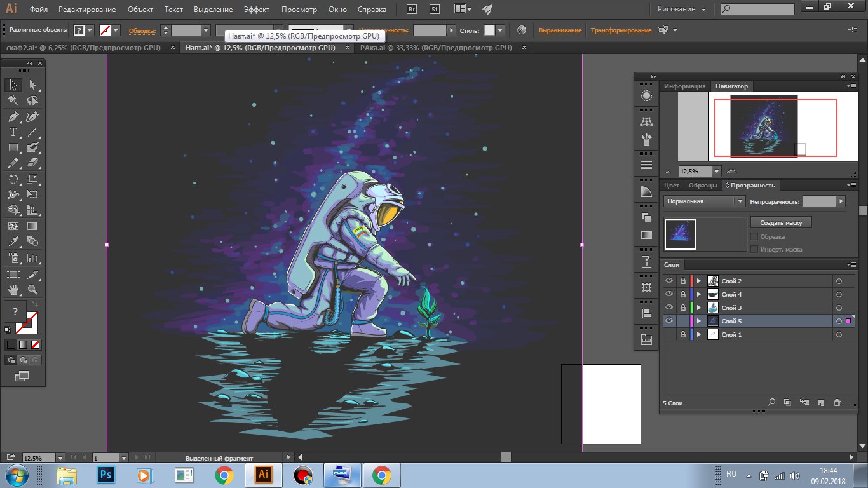The width and height of the screenshot is (868, 488).
Task: Click the locate object magnifier in the Layers panel
Action: (771, 403)
